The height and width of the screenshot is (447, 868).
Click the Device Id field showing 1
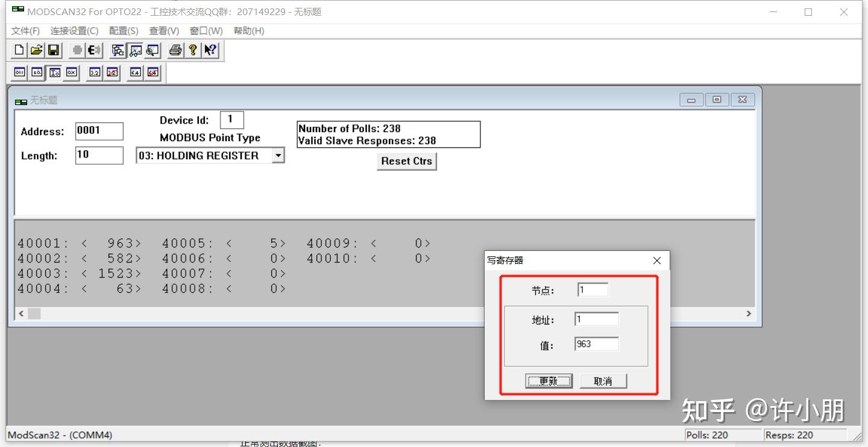pos(232,119)
